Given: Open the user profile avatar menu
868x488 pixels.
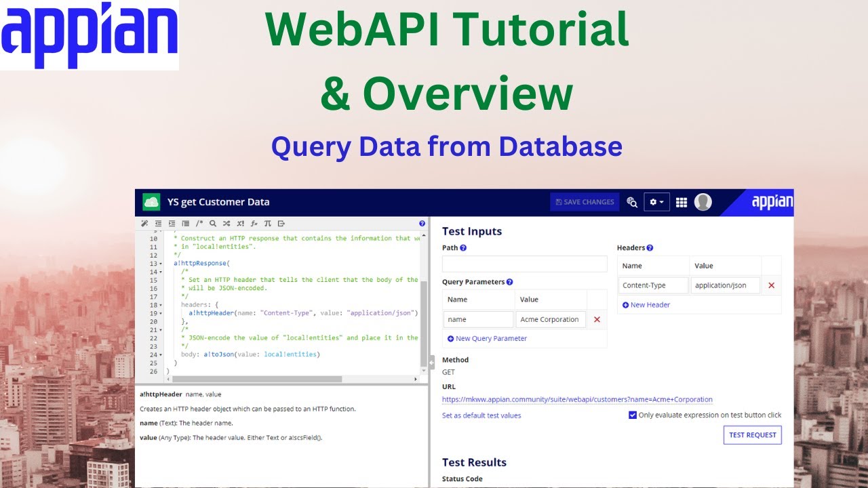Looking at the screenshot, I should pos(703,202).
